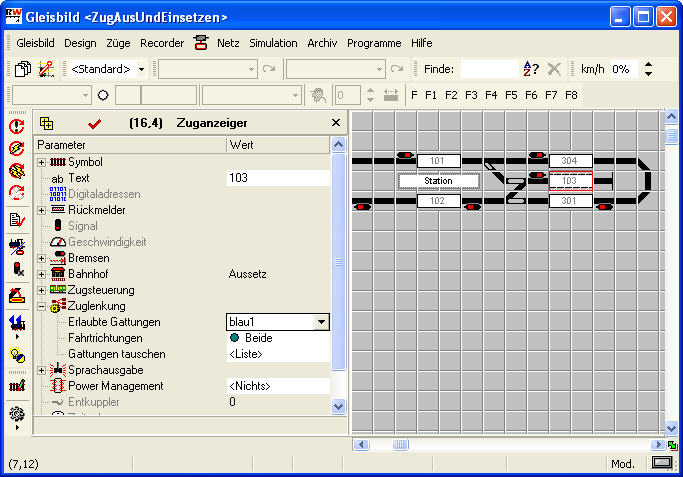Expand the Bremsen node
683x477 pixels.
click(41, 258)
